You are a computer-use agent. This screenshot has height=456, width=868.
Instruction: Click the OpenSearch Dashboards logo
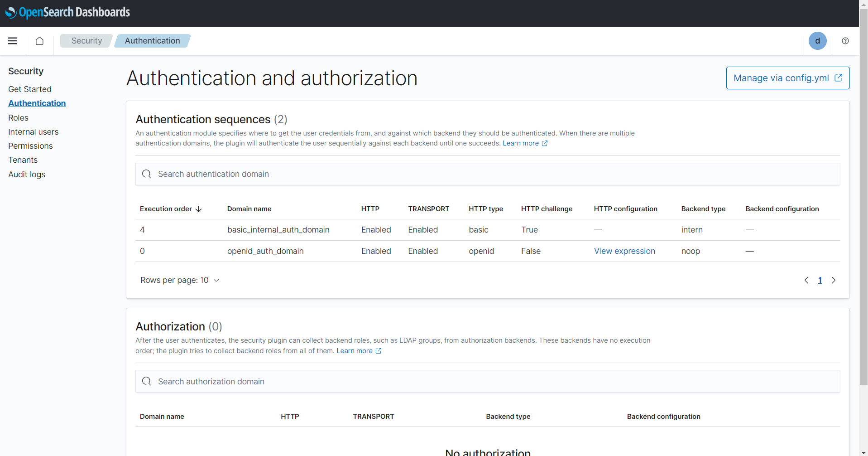pos(68,12)
